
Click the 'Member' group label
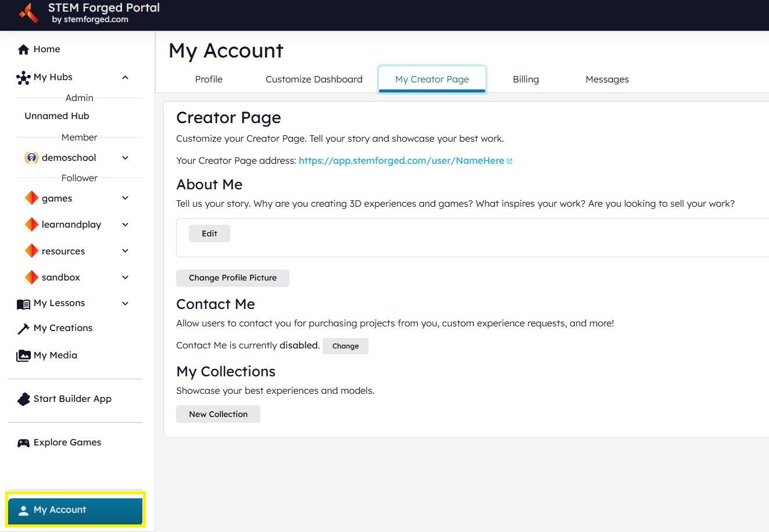tap(79, 138)
